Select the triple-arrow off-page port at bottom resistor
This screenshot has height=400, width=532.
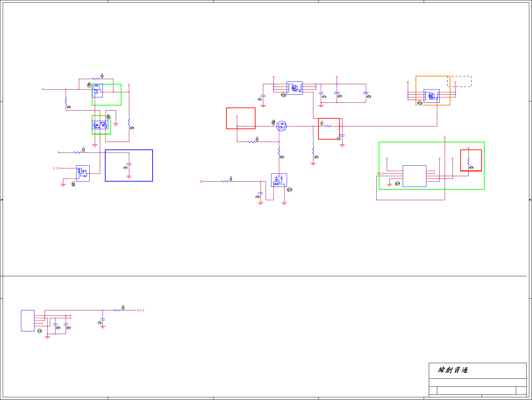coord(141,310)
